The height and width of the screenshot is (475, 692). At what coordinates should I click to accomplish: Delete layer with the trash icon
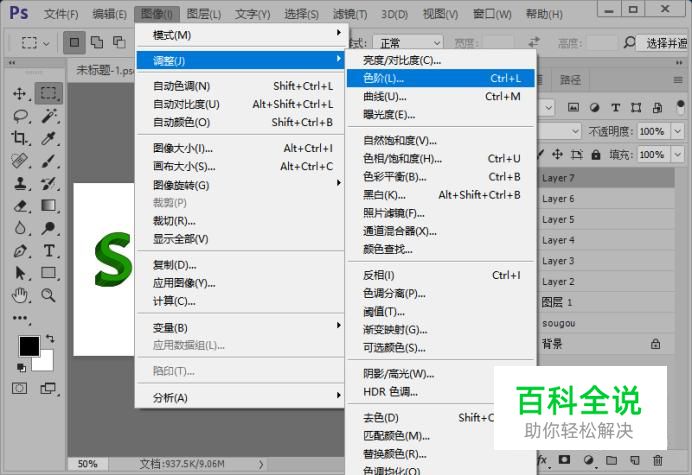pos(658,460)
